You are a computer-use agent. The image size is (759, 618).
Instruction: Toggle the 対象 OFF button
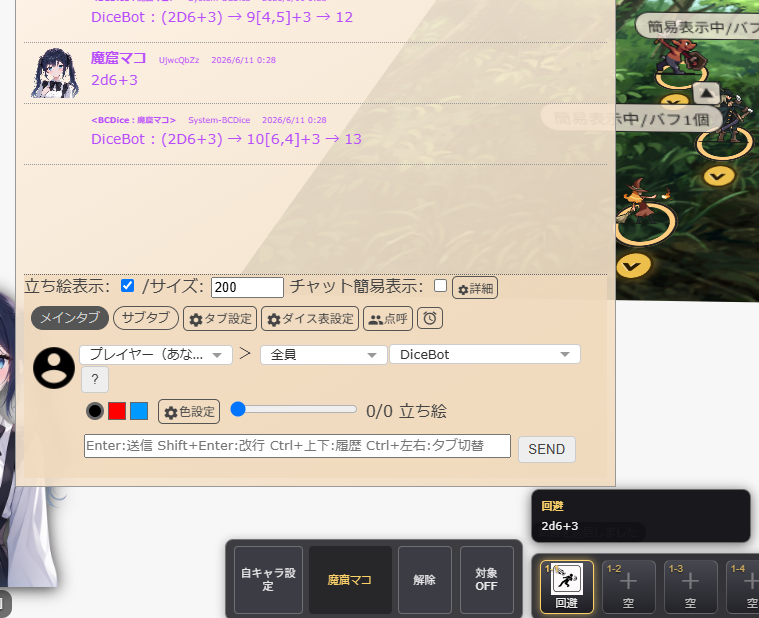486,580
